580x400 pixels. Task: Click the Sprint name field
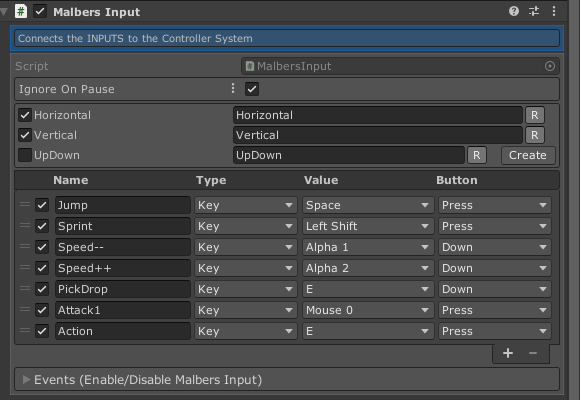pos(123,226)
